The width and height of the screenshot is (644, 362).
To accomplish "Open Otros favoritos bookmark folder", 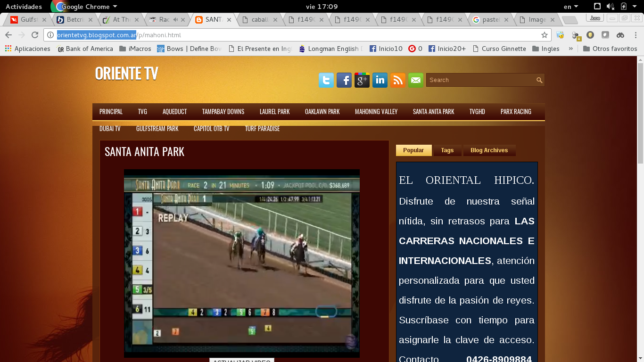I will click(610, 49).
